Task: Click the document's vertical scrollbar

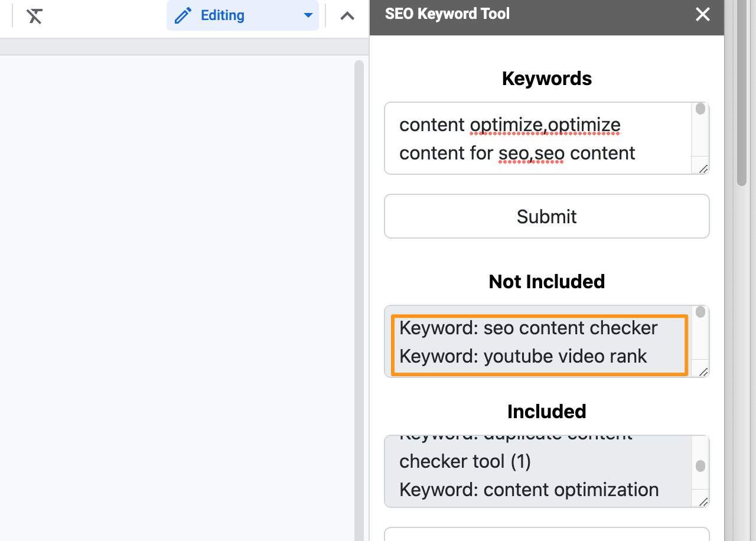Action: click(x=359, y=295)
